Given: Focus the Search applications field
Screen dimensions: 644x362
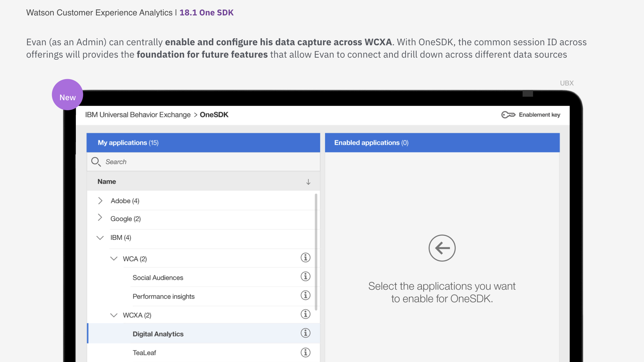Looking at the screenshot, I should point(203,162).
